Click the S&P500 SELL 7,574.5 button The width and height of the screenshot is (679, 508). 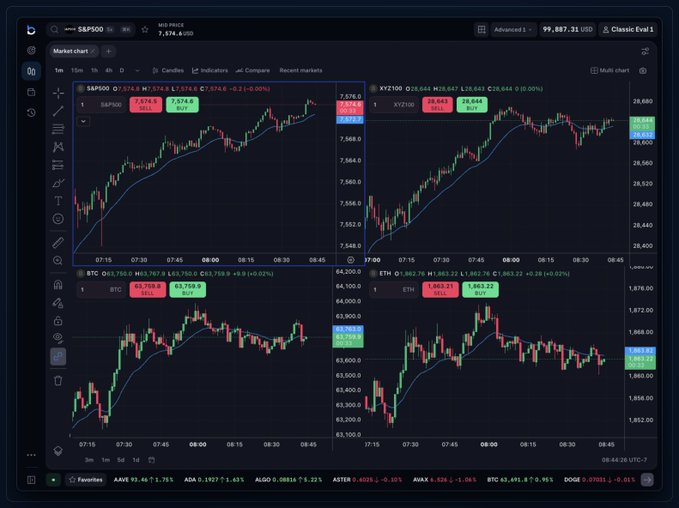point(146,104)
